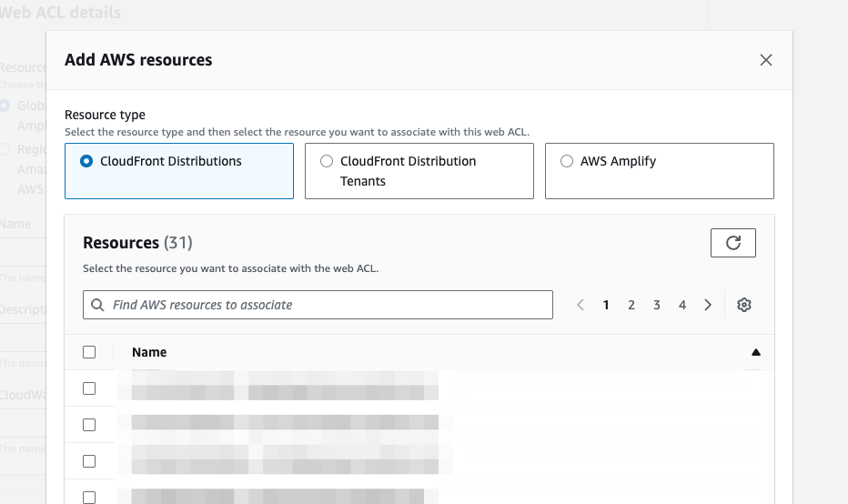Sort by Name using the triangle arrow
Image resolution: width=848 pixels, height=504 pixels.
coord(755,352)
